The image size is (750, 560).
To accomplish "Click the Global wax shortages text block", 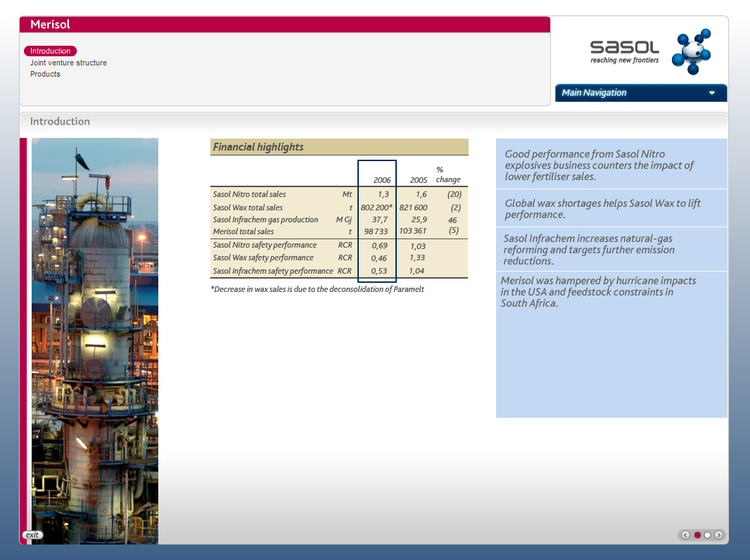I will pyautogui.click(x=611, y=208).
